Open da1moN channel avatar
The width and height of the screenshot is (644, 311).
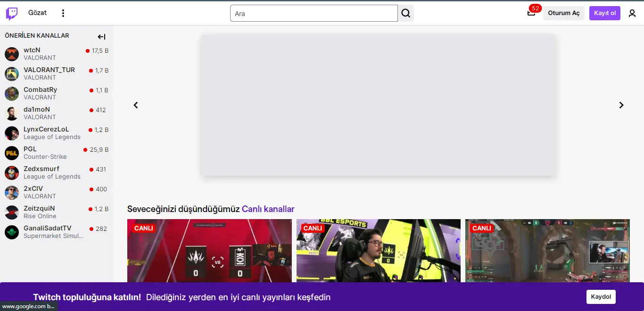12,114
